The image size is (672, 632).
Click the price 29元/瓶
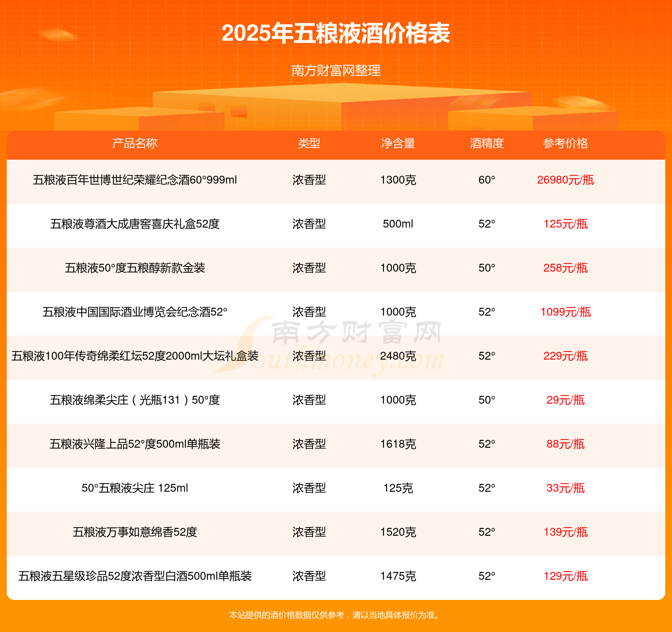(x=566, y=400)
